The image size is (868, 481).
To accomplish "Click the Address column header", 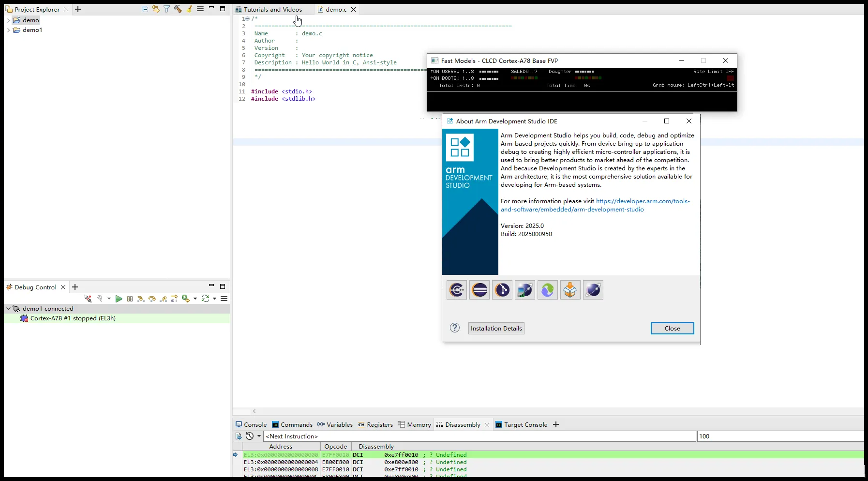I will (x=281, y=446).
